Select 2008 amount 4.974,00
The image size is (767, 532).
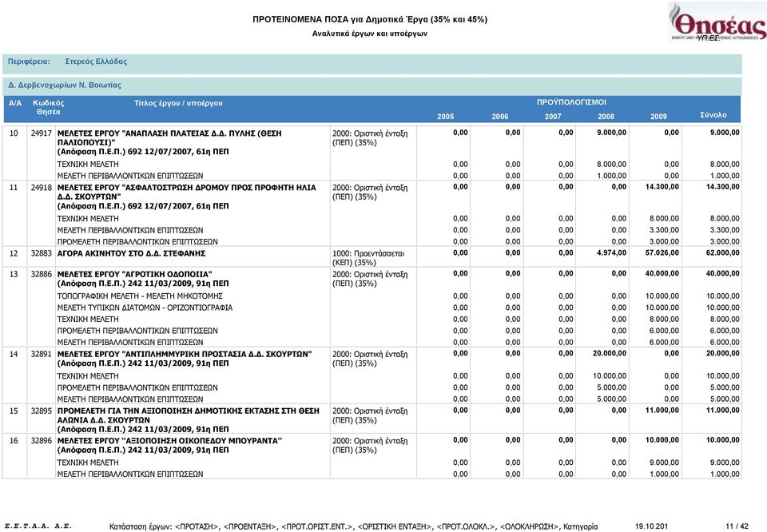coord(611,253)
